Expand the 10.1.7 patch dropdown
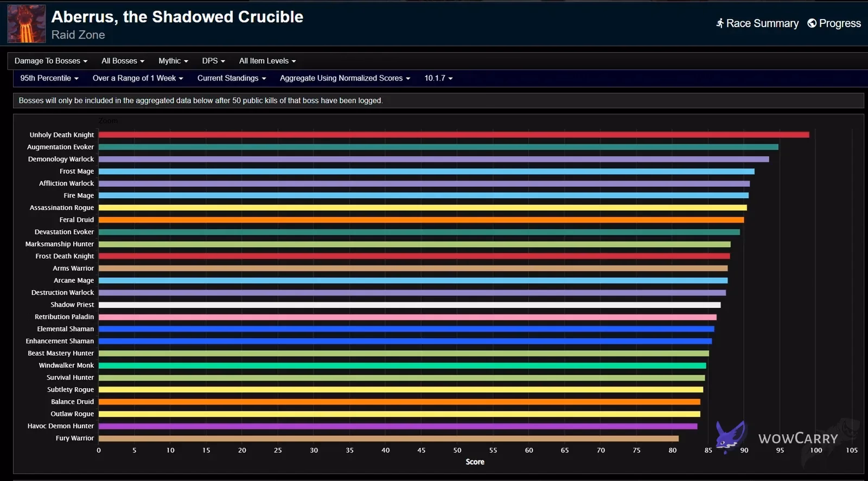868x481 pixels. [438, 78]
